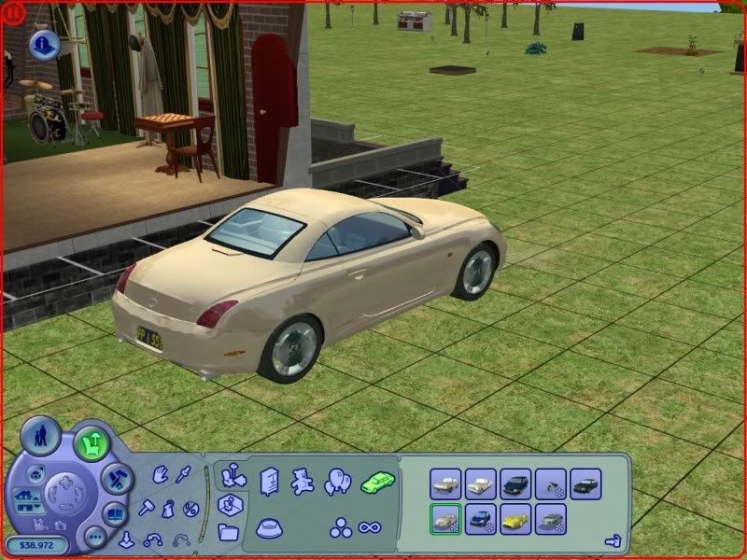Open Build mode with the saw and hammer icon
Image resolution: width=747 pixels, height=560 pixels.
click(x=117, y=476)
